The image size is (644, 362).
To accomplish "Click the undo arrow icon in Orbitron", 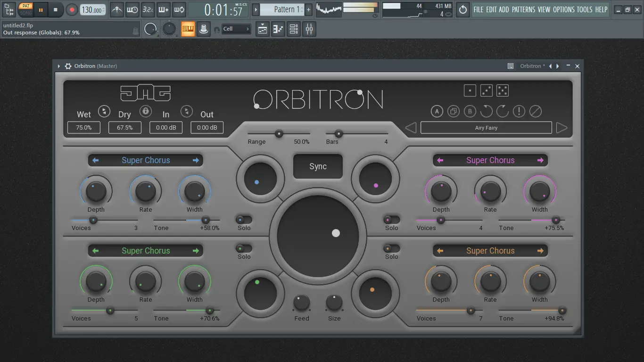I will pyautogui.click(x=486, y=111).
